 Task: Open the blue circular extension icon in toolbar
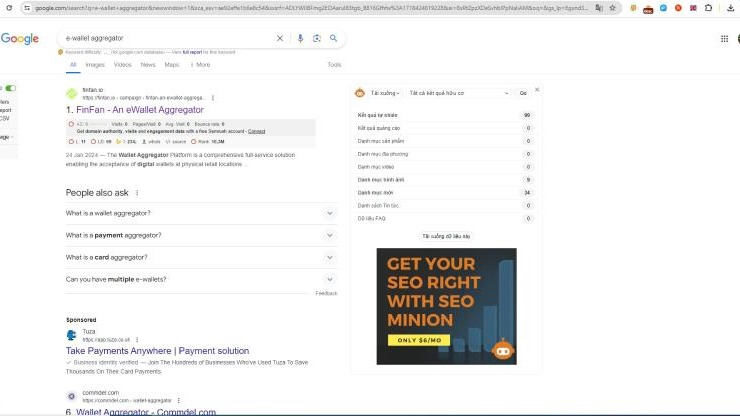663,8
